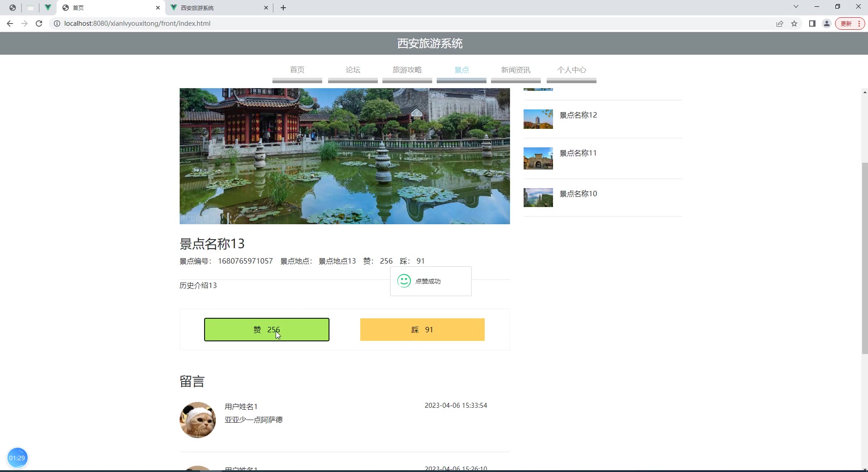Open the pinned tab with blank window icon
This screenshot has width=868, height=472.
click(30, 8)
